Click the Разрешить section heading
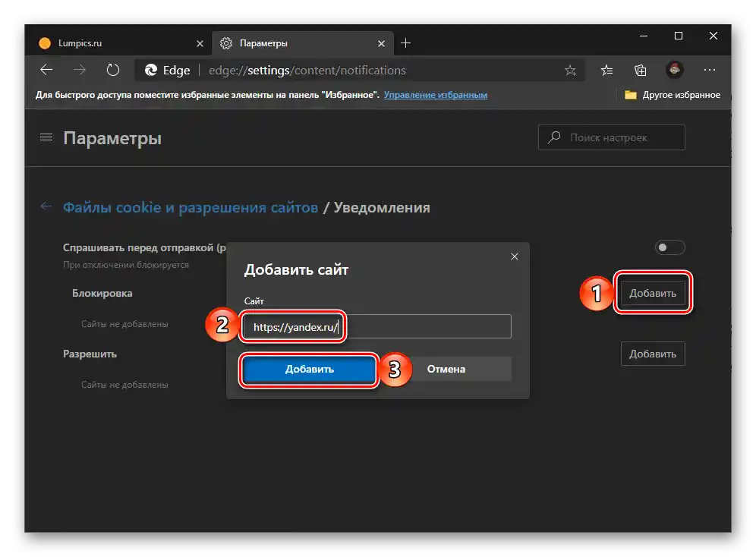Screen dimensions: 756x557 (90, 354)
